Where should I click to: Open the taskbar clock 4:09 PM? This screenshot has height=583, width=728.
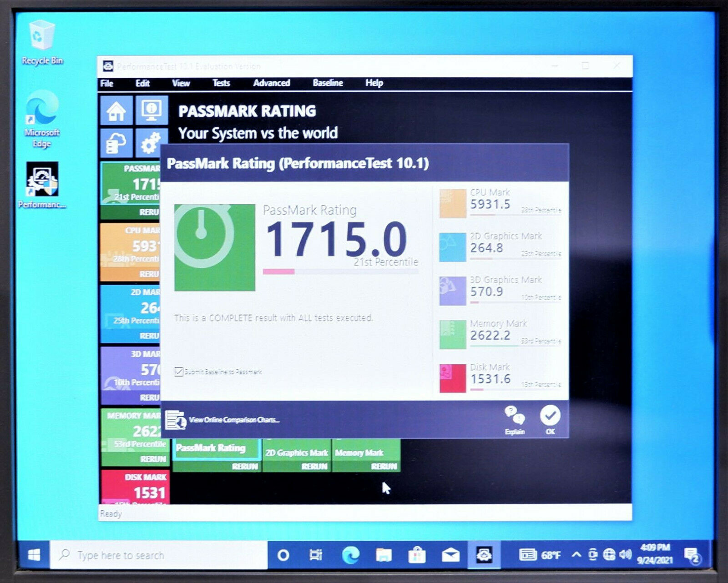click(x=655, y=554)
